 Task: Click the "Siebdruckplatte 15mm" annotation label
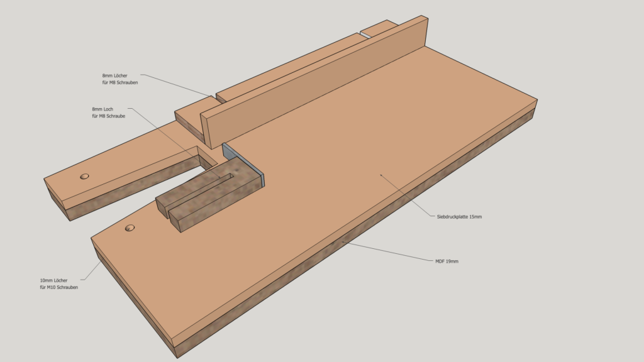click(459, 216)
